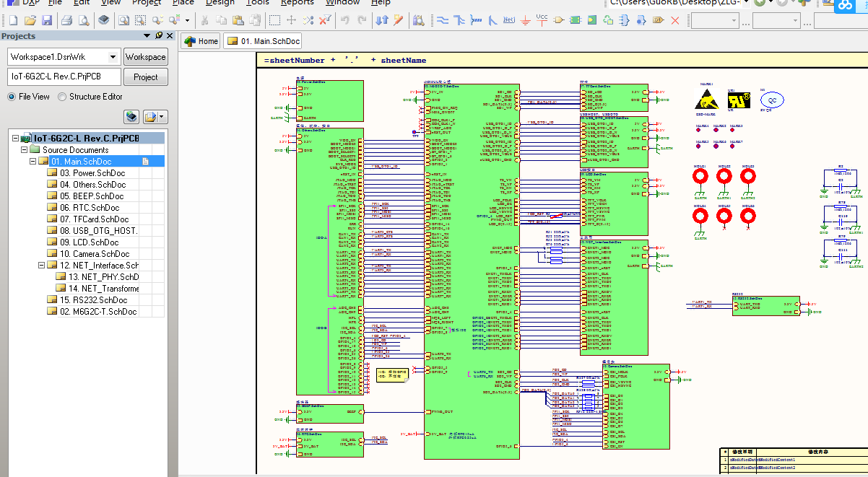
Task: Collapse the 12. NET_Interface node
Action: click(x=41, y=266)
